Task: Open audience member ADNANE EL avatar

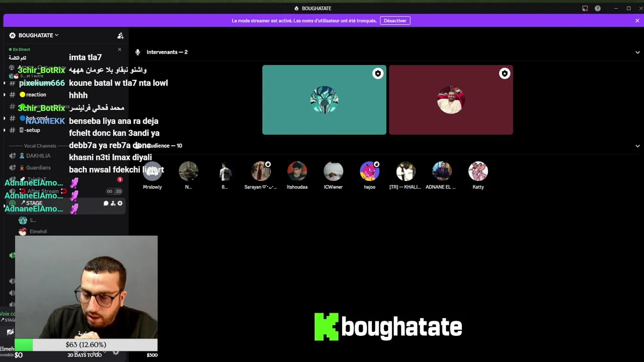Action: click(442, 171)
